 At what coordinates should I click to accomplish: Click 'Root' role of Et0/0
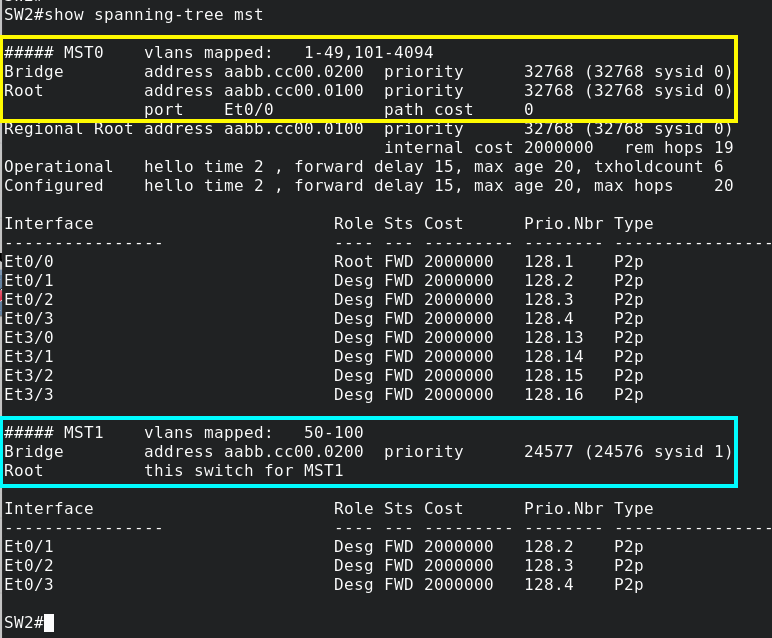pos(354,261)
